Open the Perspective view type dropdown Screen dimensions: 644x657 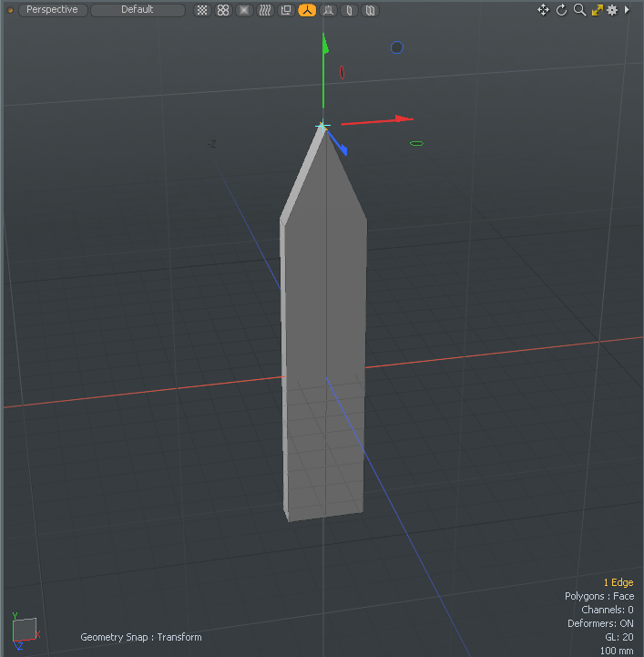[53, 10]
